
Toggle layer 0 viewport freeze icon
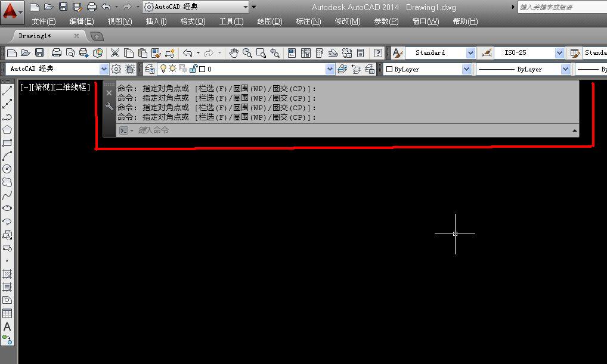pos(182,69)
